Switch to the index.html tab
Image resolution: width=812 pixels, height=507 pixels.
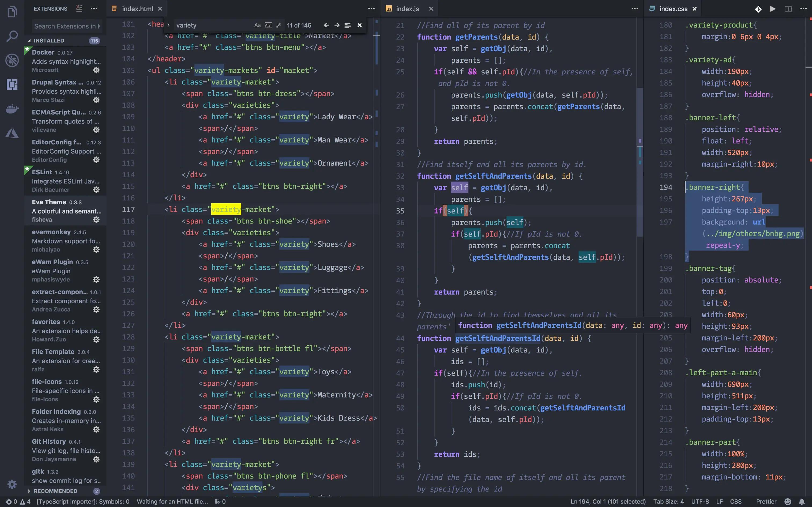coord(137,9)
